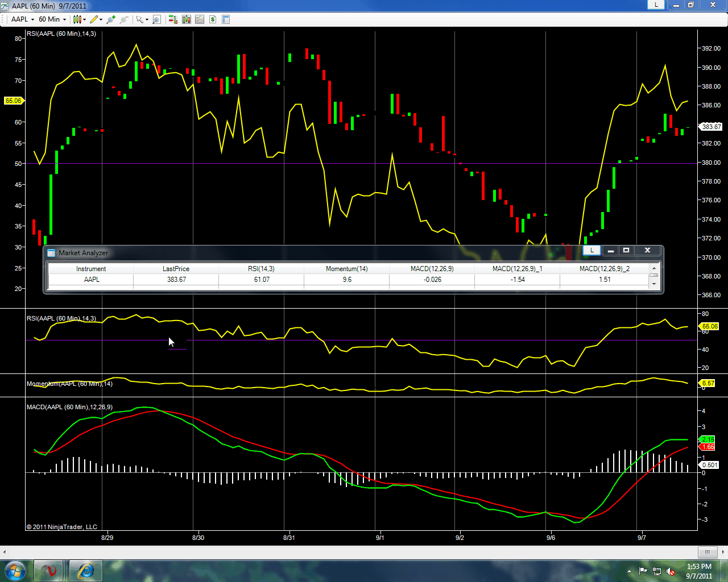Click Market Analyzer scrollbar down arrow
This screenshot has width=728, height=582.
[x=654, y=284]
